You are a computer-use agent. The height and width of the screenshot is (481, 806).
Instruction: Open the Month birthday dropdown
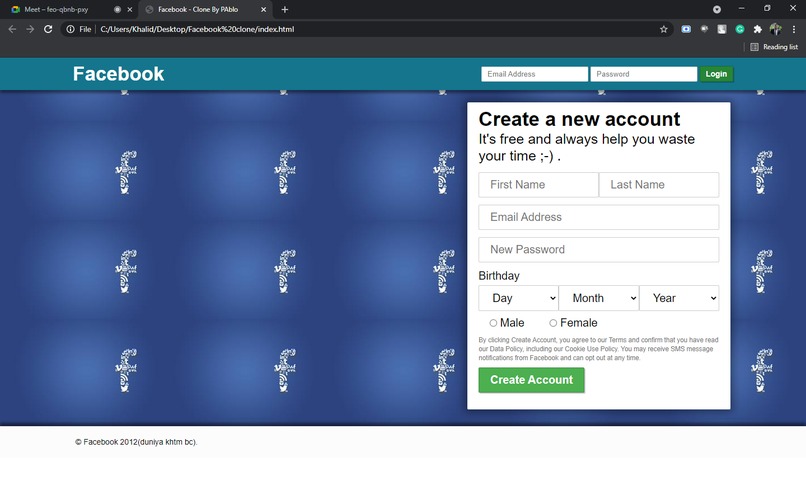tap(599, 298)
